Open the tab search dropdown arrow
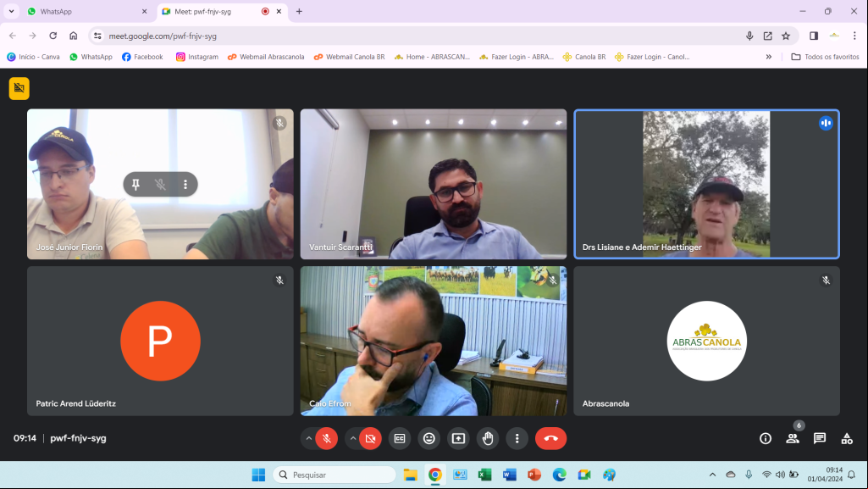The image size is (868, 489). click(11, 11)
